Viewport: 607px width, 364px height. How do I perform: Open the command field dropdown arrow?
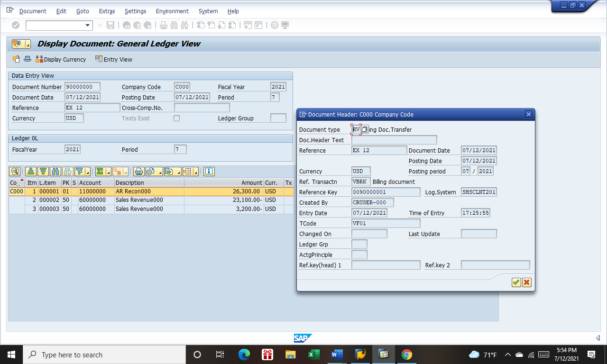tap(88, 25)
